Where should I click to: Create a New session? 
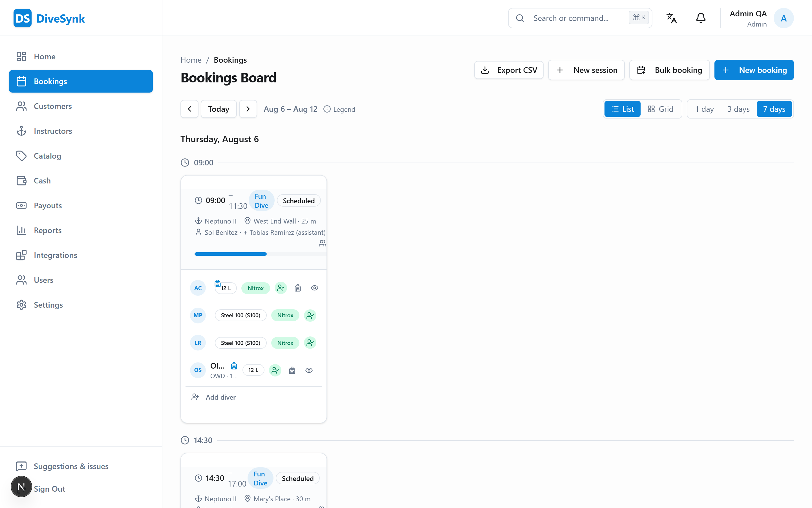[586, 70]
